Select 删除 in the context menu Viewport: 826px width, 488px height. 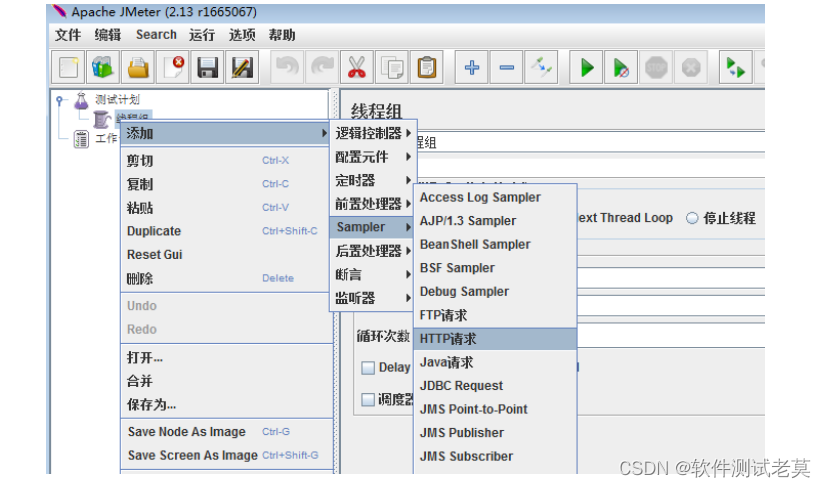point(226,278)
